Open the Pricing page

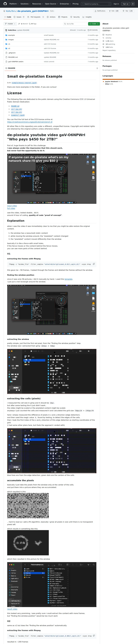tap(75, 4)
